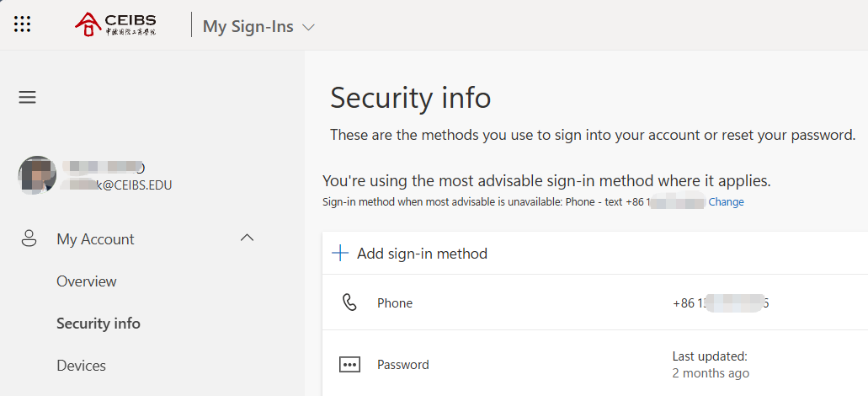Click the My Account person icon

coord(29,239)
